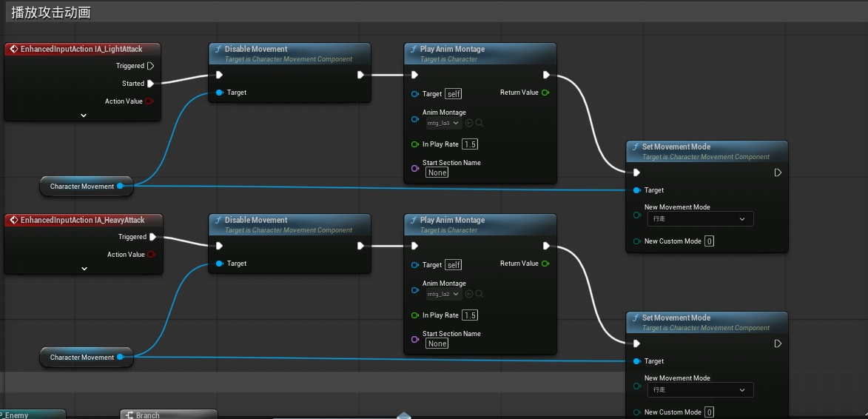Click the New Custom Mode field on the upper Set Movement Mode node
Viewport: 868px width, 419px height.
pyautogui.click(x=709, y=241)
